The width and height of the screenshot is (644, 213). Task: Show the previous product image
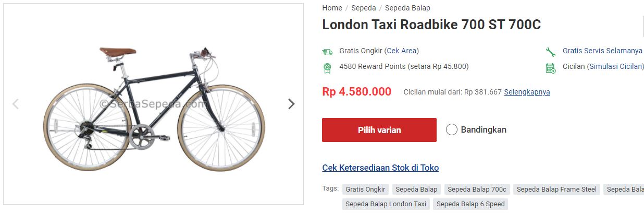point(16,104)
